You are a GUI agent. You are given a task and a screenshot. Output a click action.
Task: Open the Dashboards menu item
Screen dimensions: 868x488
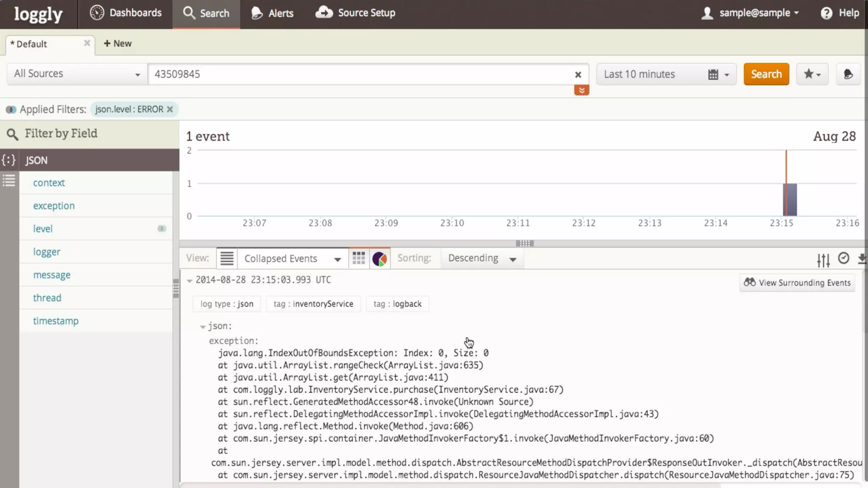[126, 13]
